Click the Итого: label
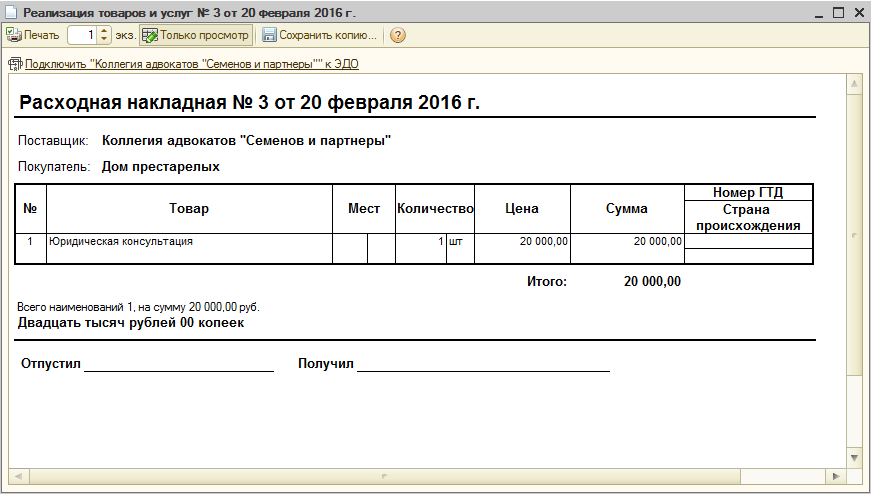 pos(547,282)
